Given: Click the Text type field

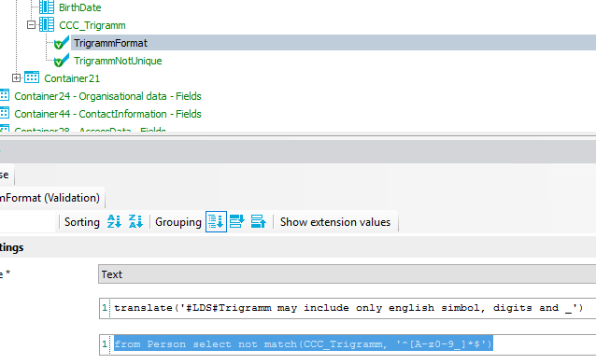Looking at the screenshot, I should click(x=347, y=274).
